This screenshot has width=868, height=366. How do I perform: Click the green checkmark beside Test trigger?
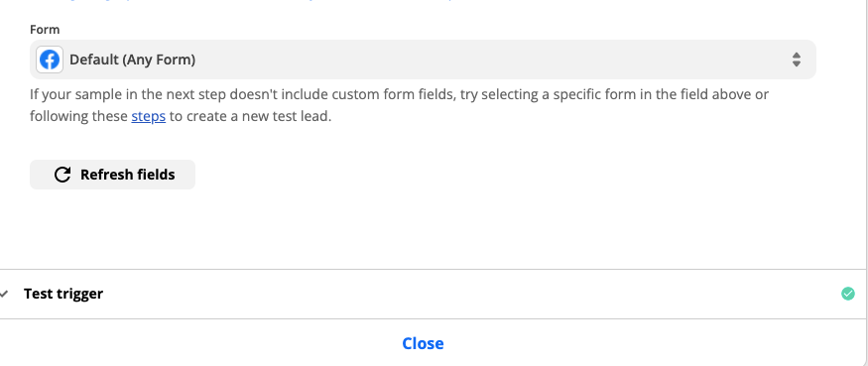pyautogui.click(x=847, y=294)
